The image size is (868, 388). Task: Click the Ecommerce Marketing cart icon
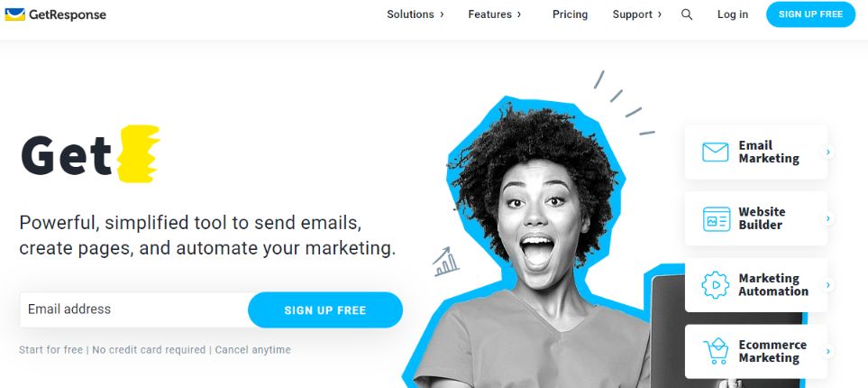pyautogui.click(x=715, y=351)
